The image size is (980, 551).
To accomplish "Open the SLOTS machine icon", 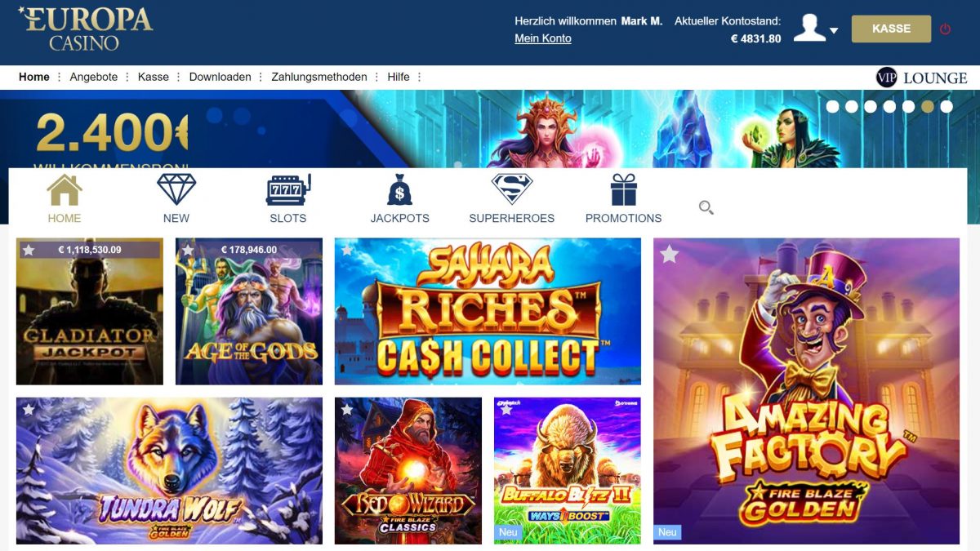I will click(x=288, y=190).
